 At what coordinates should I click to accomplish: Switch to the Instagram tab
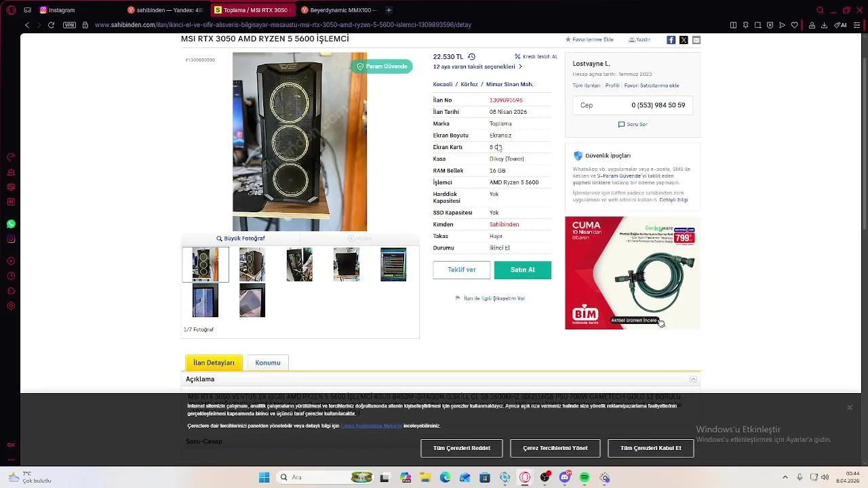[79, 10]
